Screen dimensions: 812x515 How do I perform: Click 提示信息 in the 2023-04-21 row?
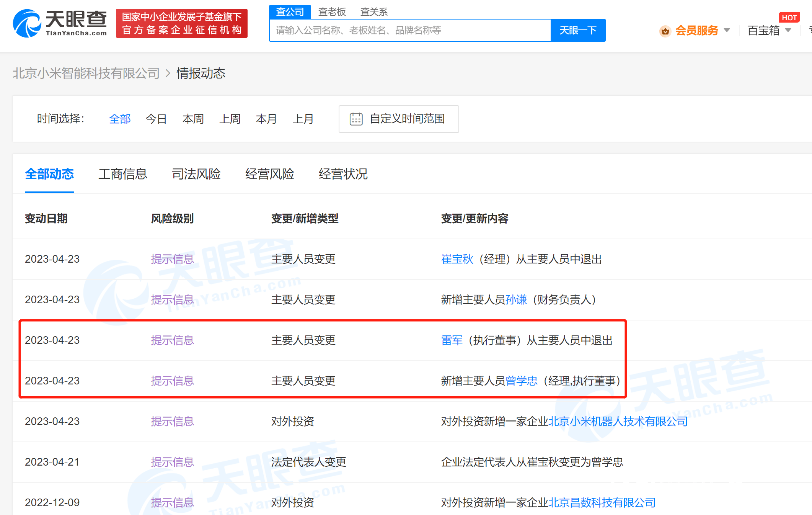point(173,462)
